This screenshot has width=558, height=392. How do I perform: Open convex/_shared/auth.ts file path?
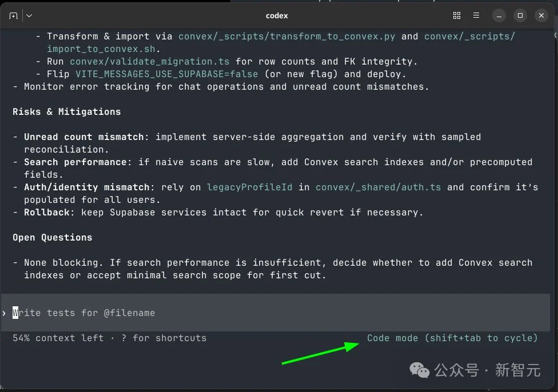pyautogui.click(x=378, y=187)
